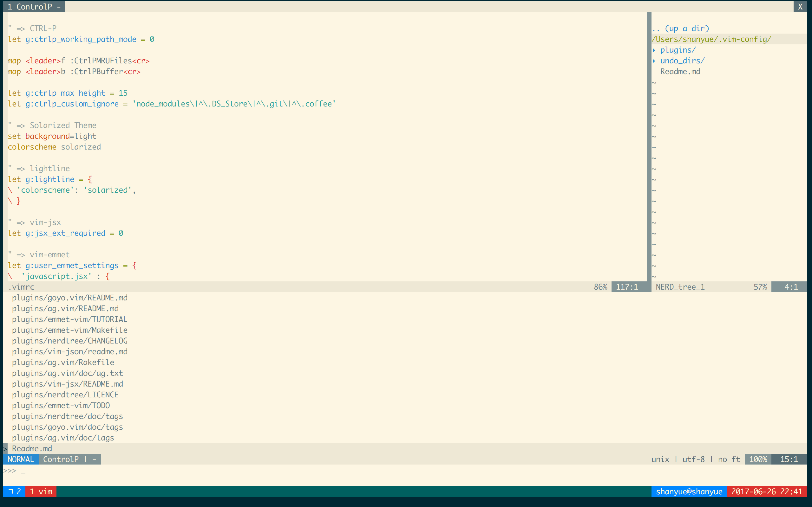812x507 pixels.
Task: Click the .vimrc status line filename
Action: point(21,287)
